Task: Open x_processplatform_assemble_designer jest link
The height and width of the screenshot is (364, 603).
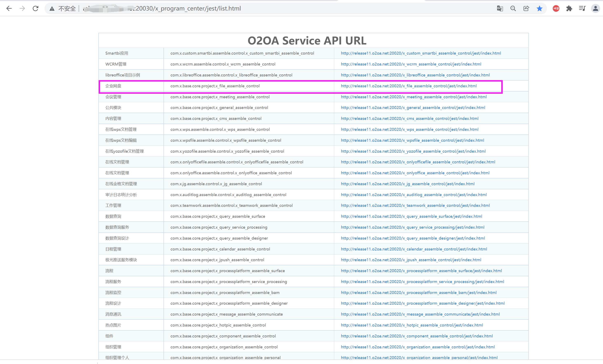Action: 423,303
